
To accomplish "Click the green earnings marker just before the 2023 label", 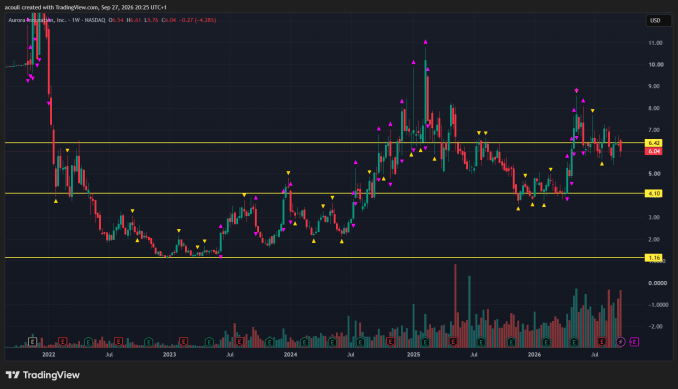I will pyautogui.click(x=149, y=342).
